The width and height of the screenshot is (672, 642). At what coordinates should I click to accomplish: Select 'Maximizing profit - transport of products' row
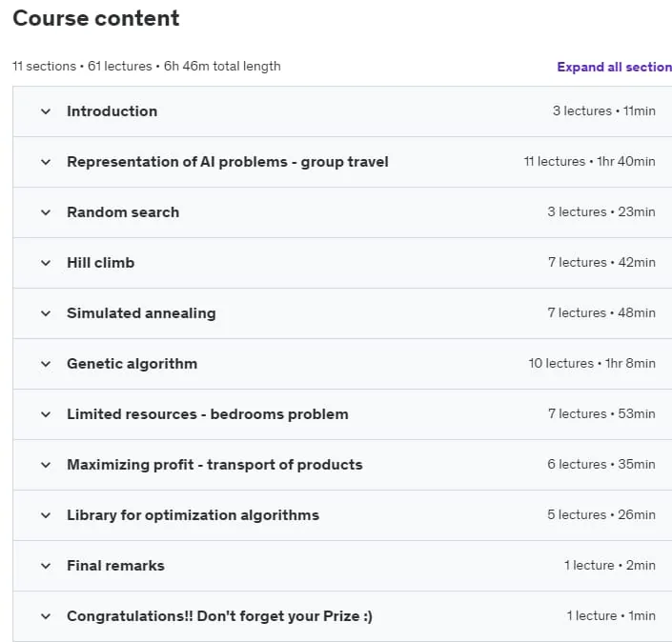coord(342,465)
